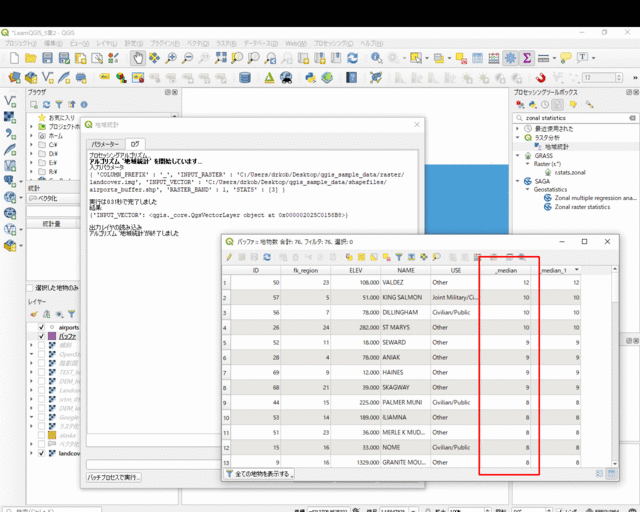640x512 pixels.
Task: Open the DB Manager database icon
Action: (x=244, y=77)
